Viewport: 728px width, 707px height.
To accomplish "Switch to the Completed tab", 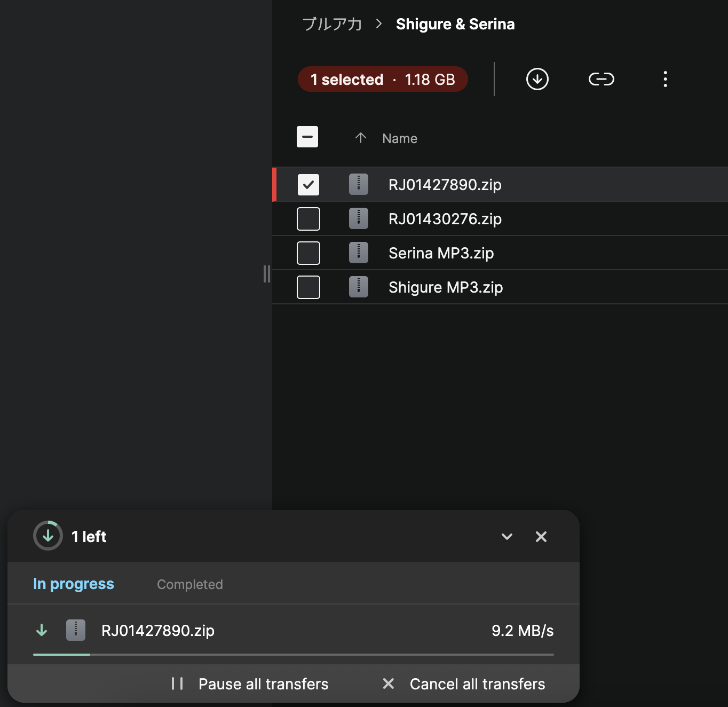I will click(190, 584).
